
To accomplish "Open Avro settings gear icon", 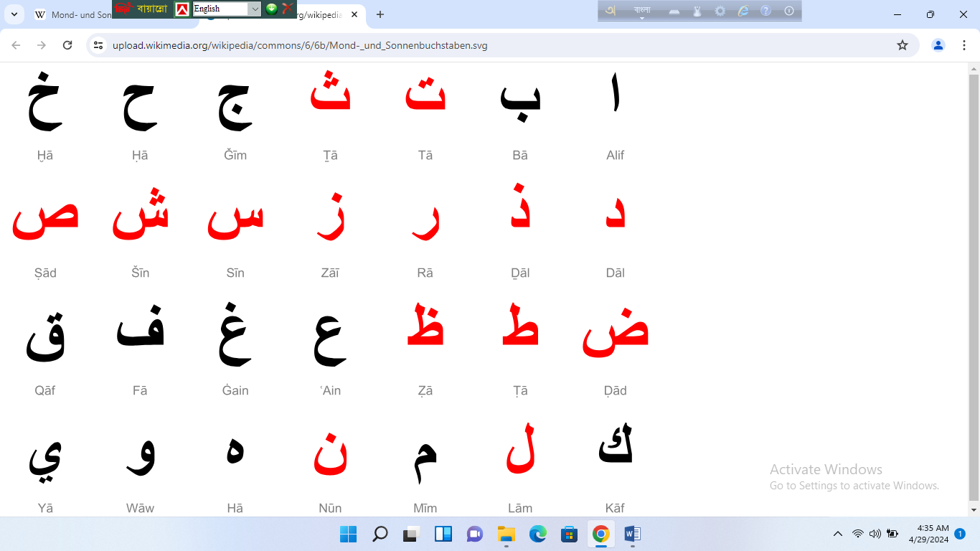I will [720, 11].
